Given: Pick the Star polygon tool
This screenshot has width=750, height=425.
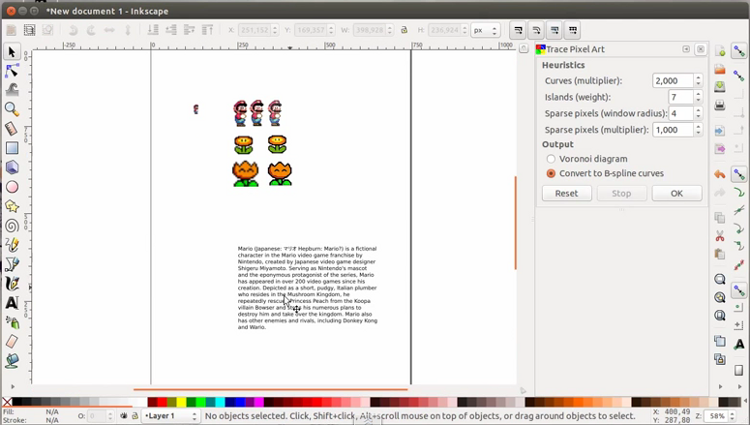Looking at the screenshot, I should pos(12,206).
